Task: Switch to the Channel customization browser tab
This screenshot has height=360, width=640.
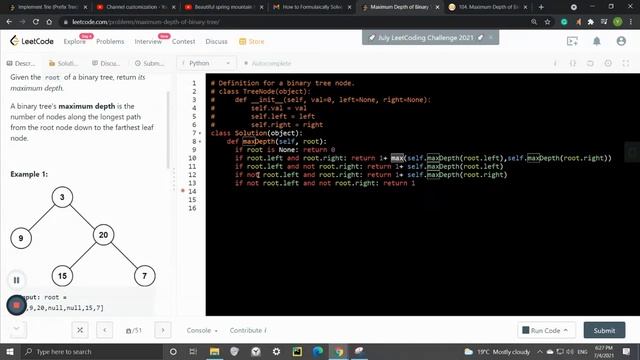Action: pos(136,7)
